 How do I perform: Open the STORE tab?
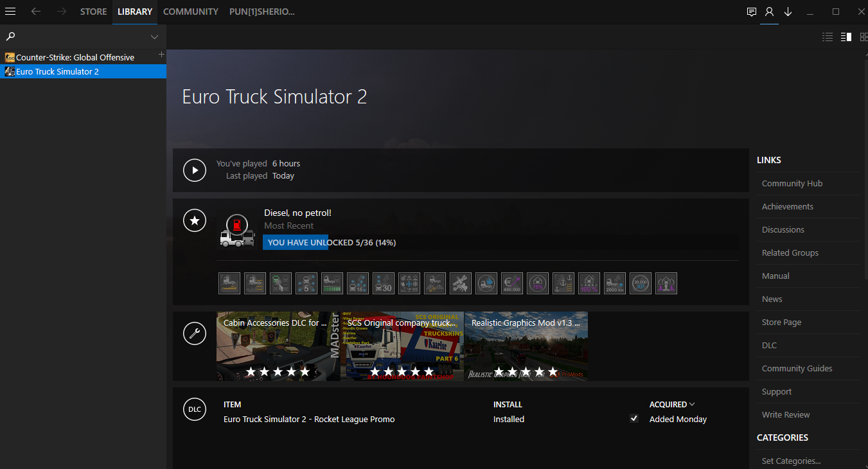(x=94, y=12)
